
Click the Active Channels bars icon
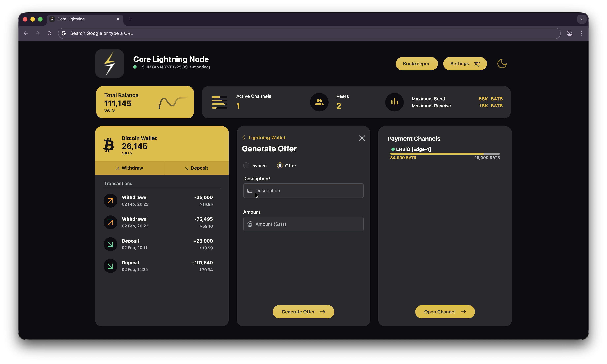(219, 102)
